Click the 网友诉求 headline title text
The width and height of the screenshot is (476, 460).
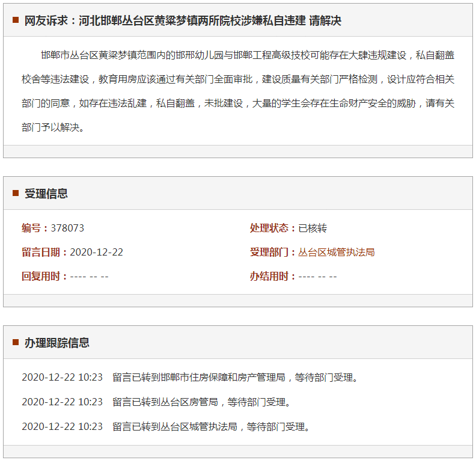pos(183,20)
